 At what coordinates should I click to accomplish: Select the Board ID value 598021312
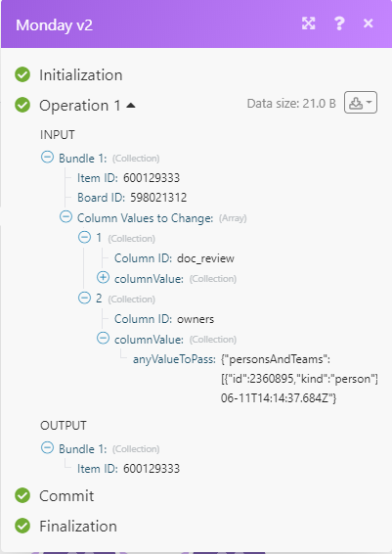(158, 198)
